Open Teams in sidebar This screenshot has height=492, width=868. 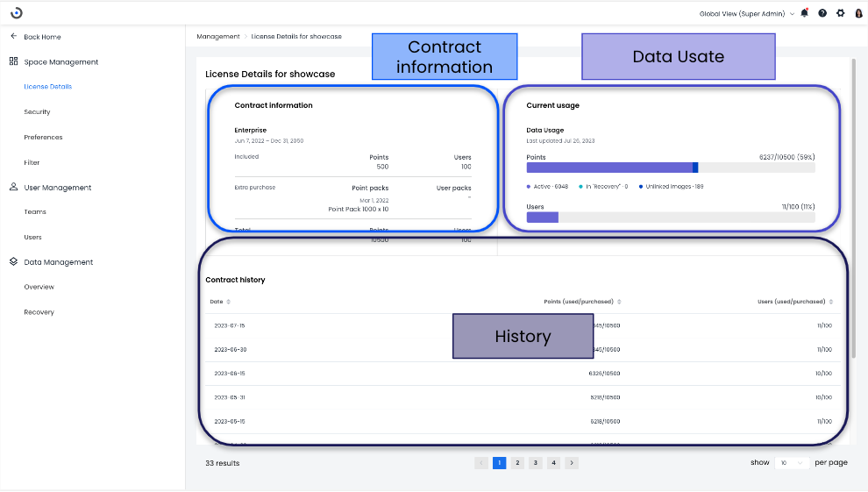(x=35, y=212)
